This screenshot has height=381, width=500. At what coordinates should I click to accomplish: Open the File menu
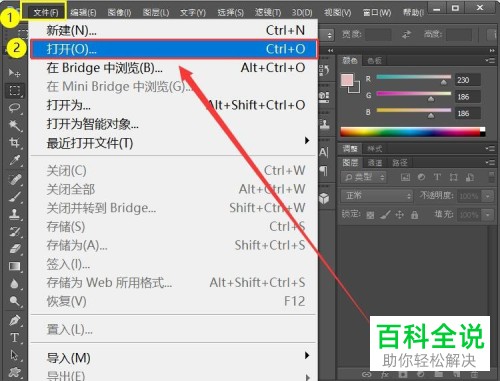click(45, 12)
